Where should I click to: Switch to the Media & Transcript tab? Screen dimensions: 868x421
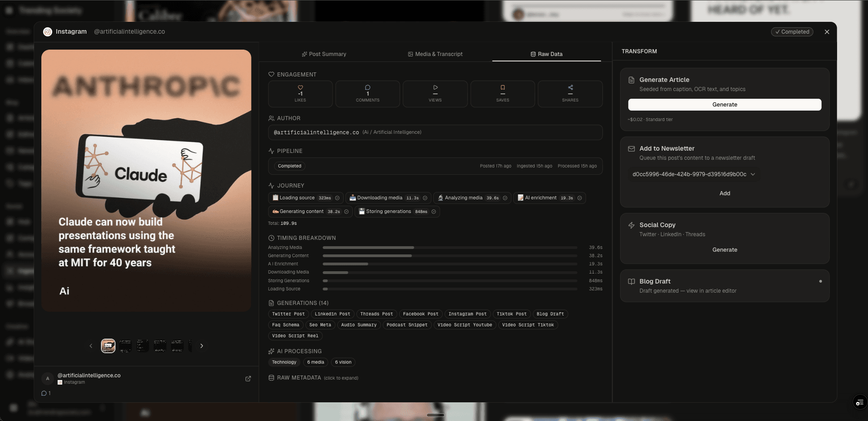click(435, 54)
